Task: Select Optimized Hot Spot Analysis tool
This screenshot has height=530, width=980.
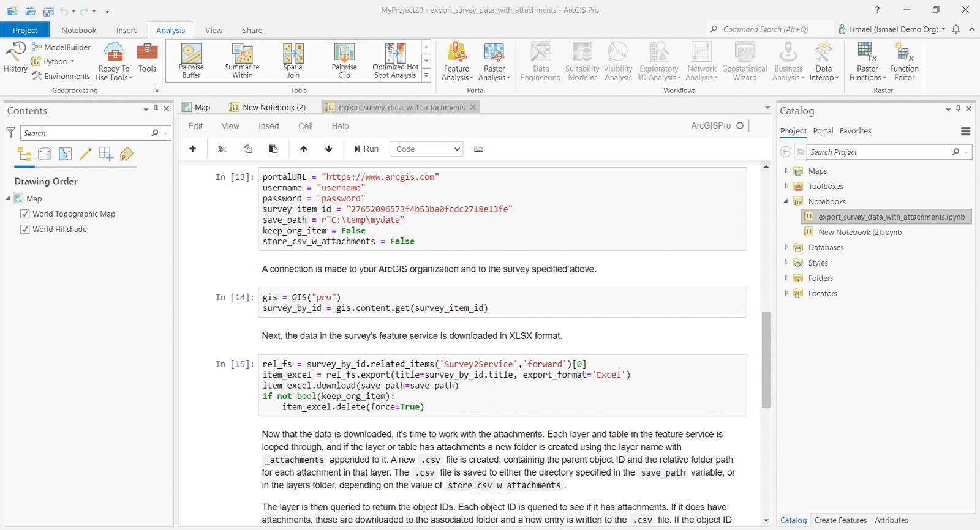Action: click(x=395, y=61)
